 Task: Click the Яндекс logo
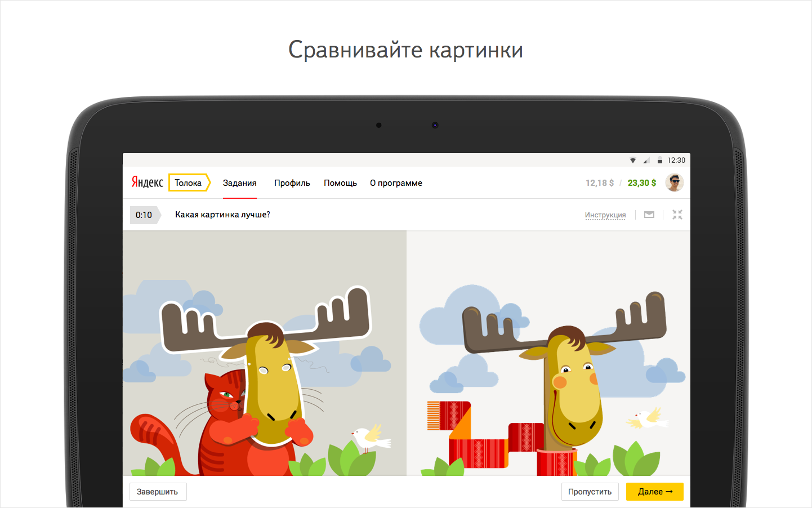pyautogui.click(x=147, y=182)
